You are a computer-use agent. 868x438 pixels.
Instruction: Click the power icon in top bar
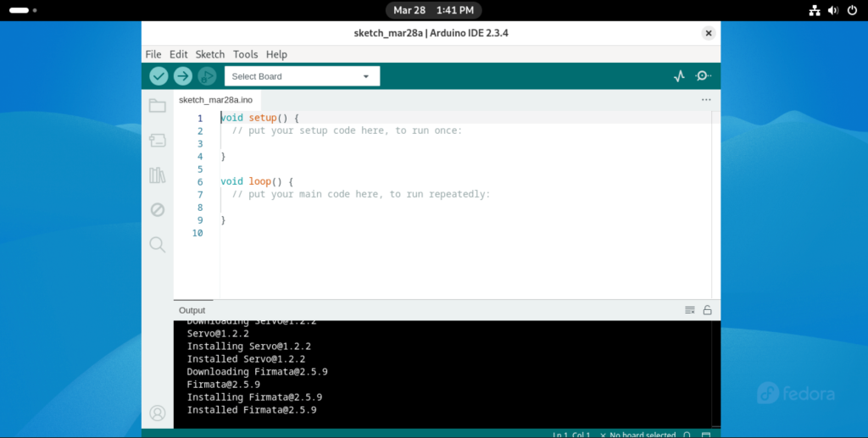click(x=852, y=10)
